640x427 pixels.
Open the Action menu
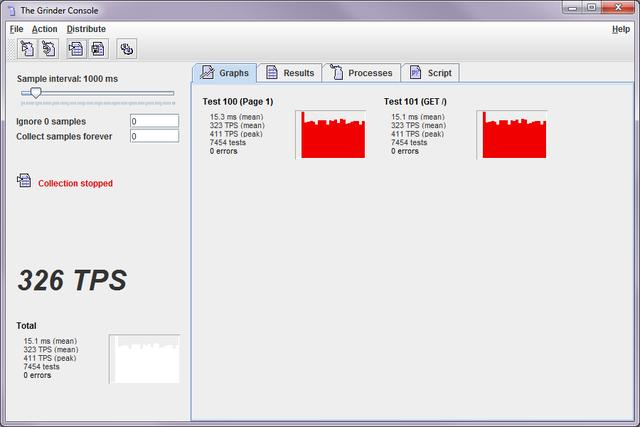44,29
